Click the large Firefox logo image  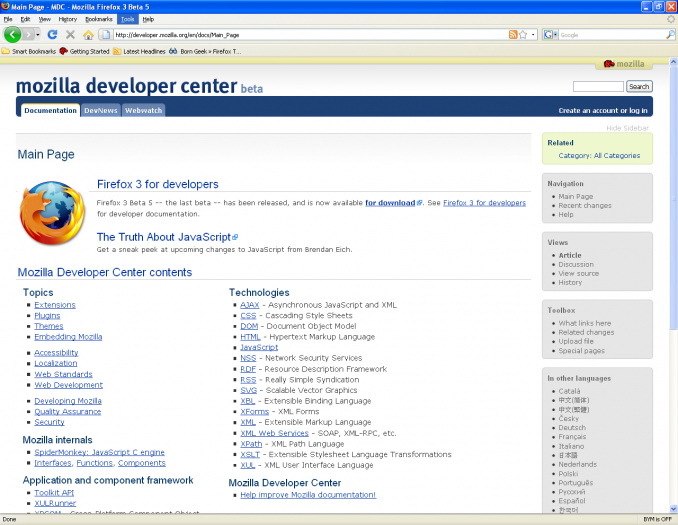coord(52,213)
